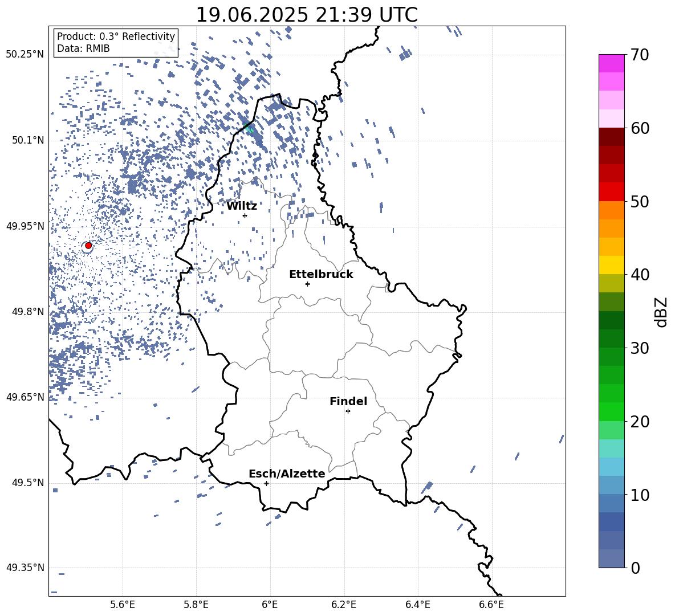Click the 5.6°E longitude label
This screenshot has width=675, height=616.
(x=123, y=605)
